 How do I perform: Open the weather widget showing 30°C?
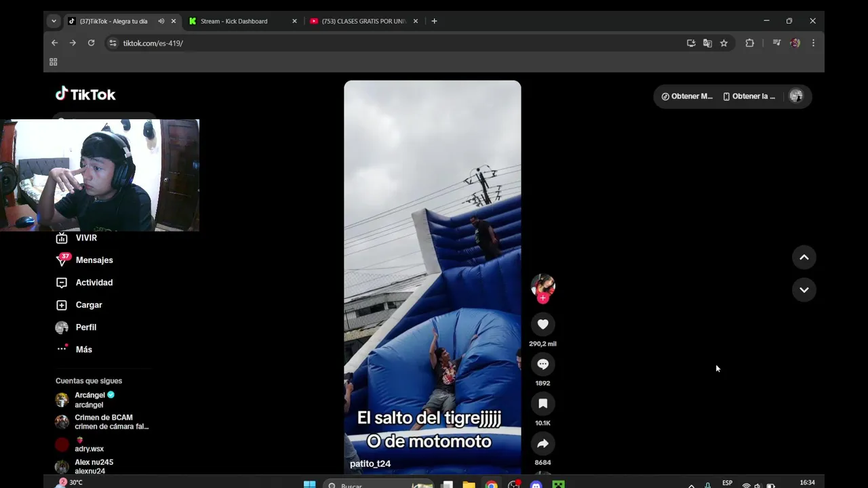point(71,483)
